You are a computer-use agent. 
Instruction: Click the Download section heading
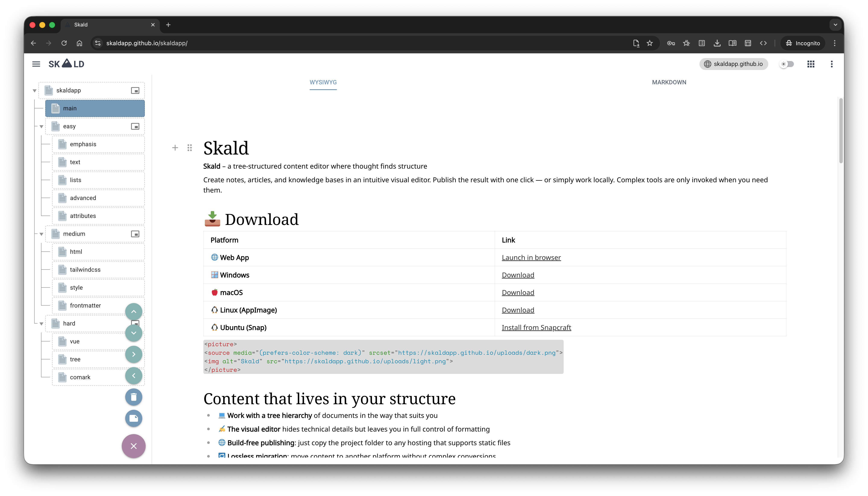pos(251,219)
